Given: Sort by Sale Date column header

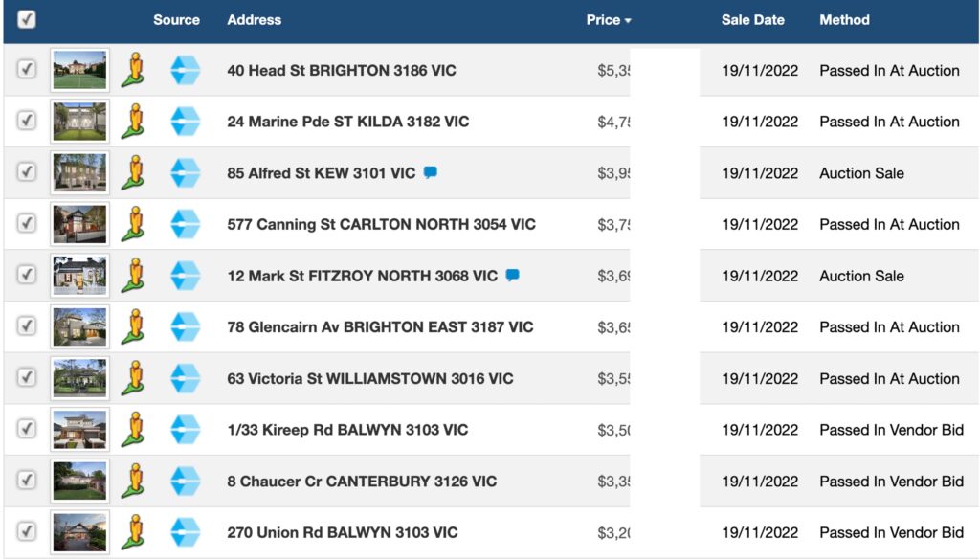Looking at the screenshot, I should (x=752, y=20).
